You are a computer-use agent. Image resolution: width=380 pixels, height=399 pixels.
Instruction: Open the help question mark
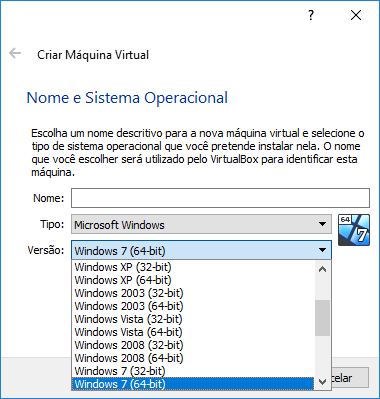tap(311, 15)
